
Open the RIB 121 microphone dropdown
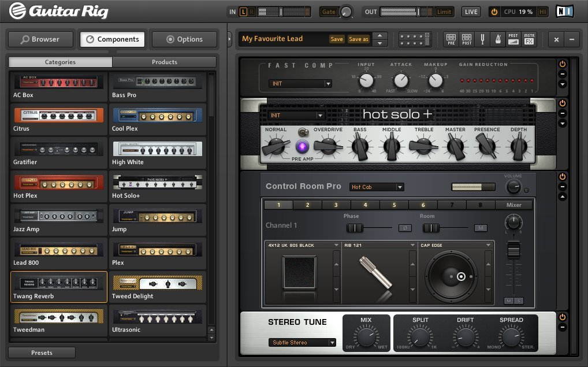pos(378,244)
